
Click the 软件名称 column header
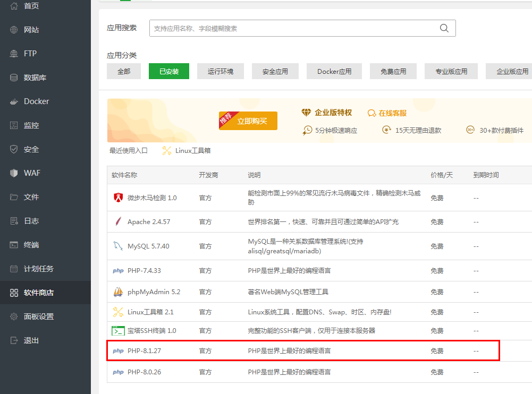click(x=124, y=175)
